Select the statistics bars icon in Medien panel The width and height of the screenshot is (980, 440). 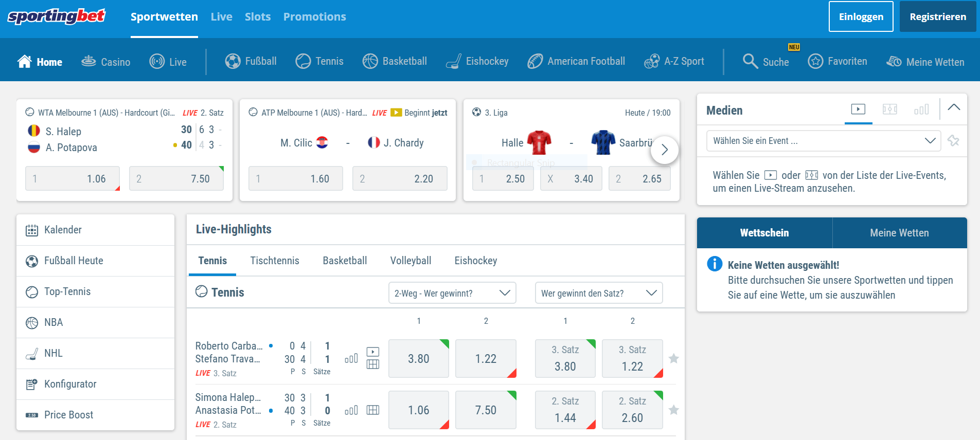(x=921, y=109)
